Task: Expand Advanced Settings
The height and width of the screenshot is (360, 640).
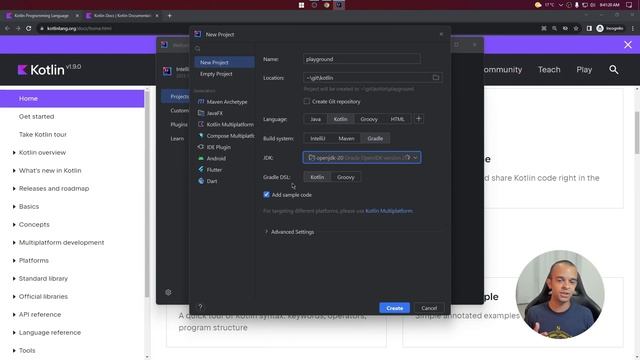Action: [x=289, y=232]
